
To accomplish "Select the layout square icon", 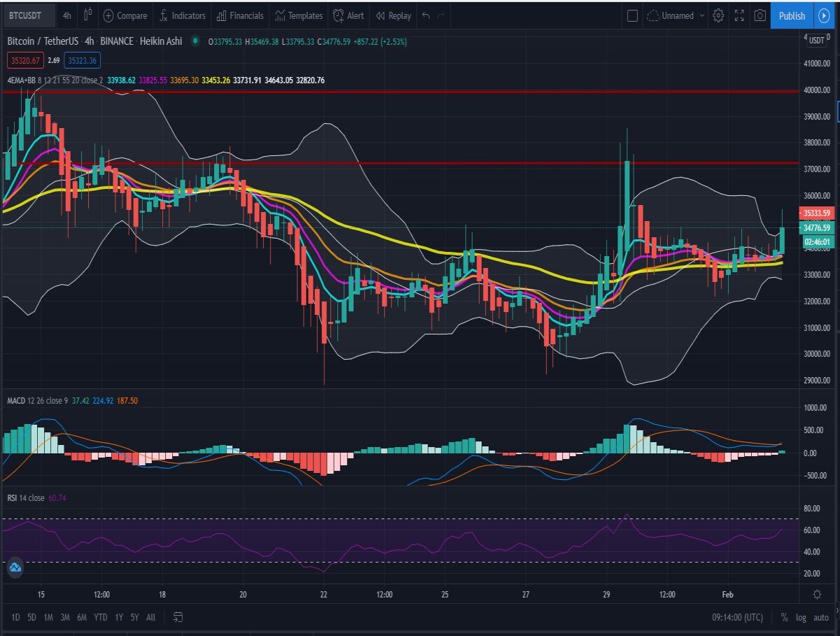I will click(632, 15).
